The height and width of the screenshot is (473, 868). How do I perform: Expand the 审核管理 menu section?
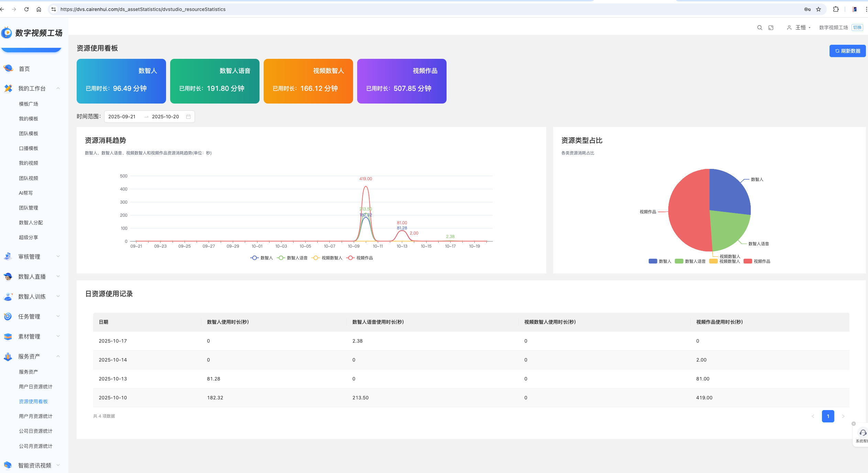pyautogui.click(x=58, y=256)
